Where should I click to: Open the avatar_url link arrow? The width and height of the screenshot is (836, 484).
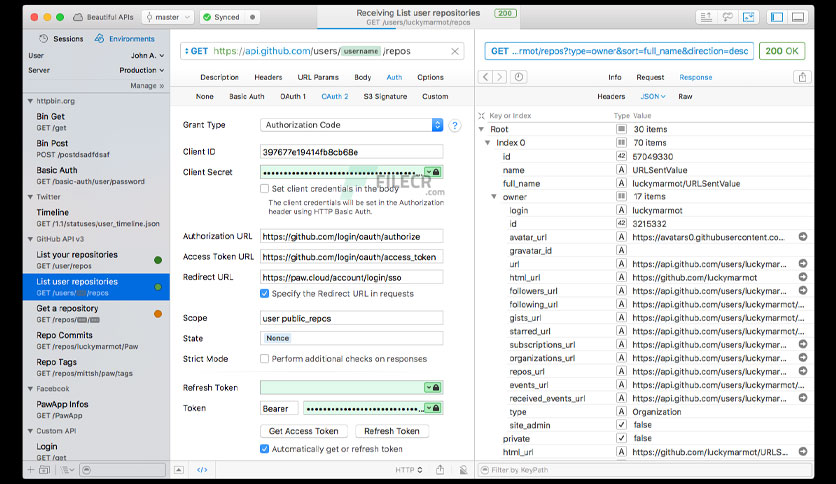802,237
